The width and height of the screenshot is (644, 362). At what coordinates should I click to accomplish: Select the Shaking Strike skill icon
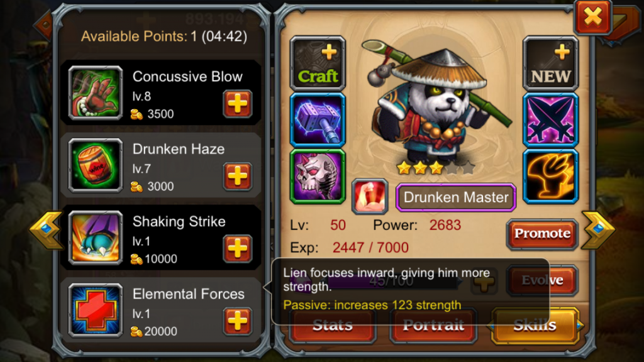[x=96, y=238]
